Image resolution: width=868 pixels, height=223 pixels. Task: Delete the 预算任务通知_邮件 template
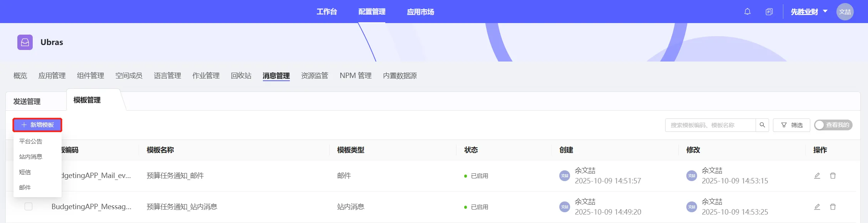point(833,176)
